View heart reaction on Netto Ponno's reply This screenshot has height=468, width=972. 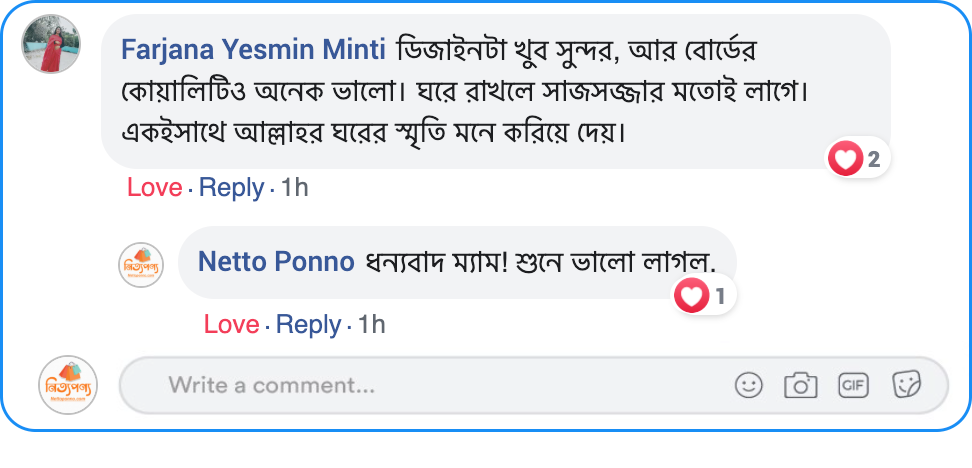click(704, 296)
